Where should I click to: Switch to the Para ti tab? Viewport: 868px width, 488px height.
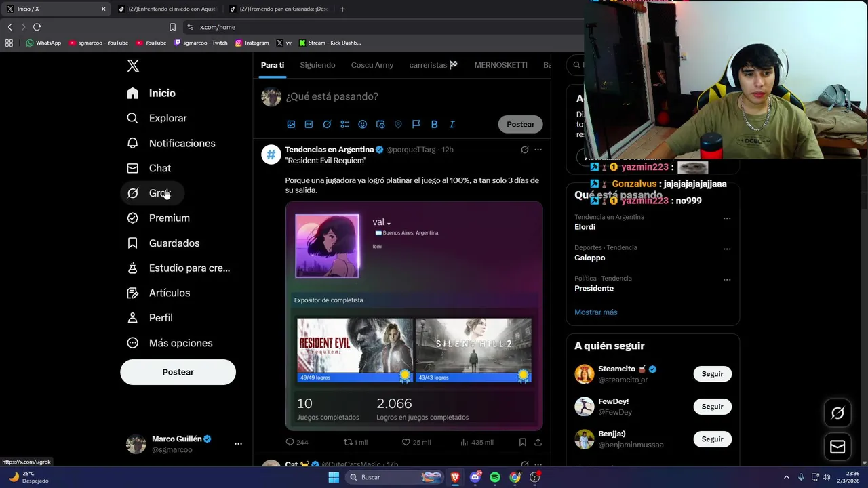pos(273,65)
